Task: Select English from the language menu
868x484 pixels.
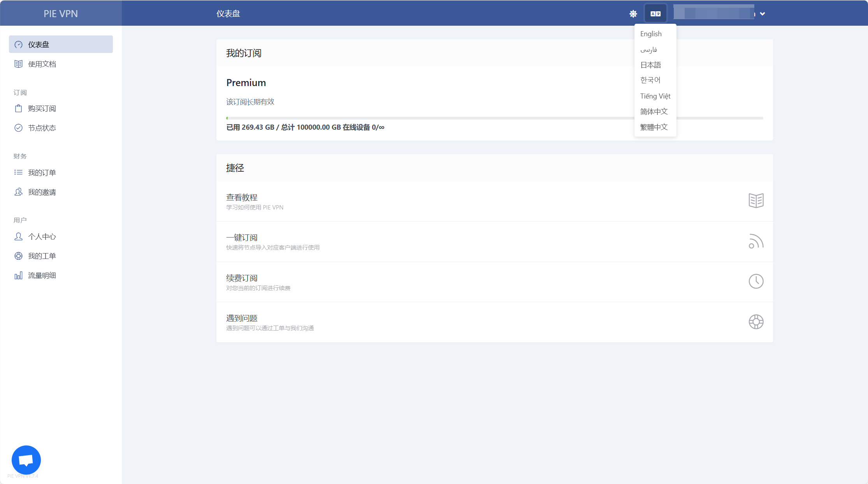Action: (651, 34)
